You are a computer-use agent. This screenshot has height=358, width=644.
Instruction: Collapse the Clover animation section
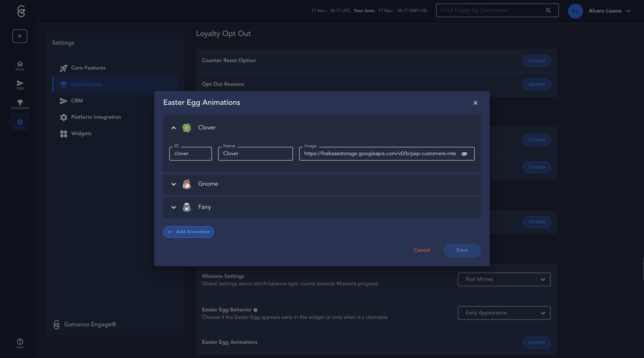[173, 128]
